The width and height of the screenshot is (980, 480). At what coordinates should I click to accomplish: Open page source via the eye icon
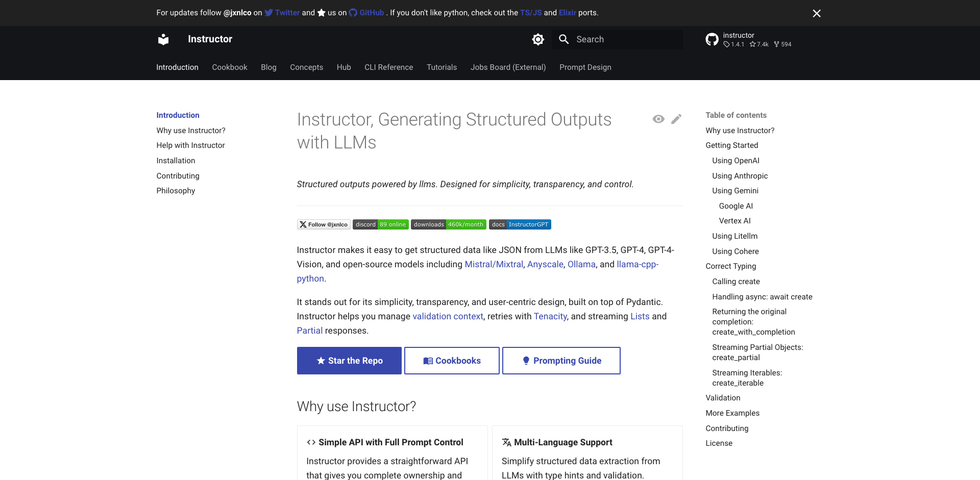[658, 119]
